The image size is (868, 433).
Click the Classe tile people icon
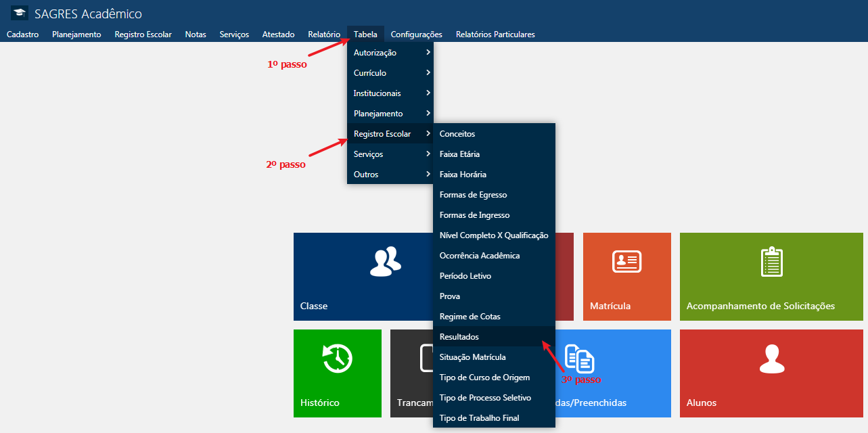coord(385,261)
